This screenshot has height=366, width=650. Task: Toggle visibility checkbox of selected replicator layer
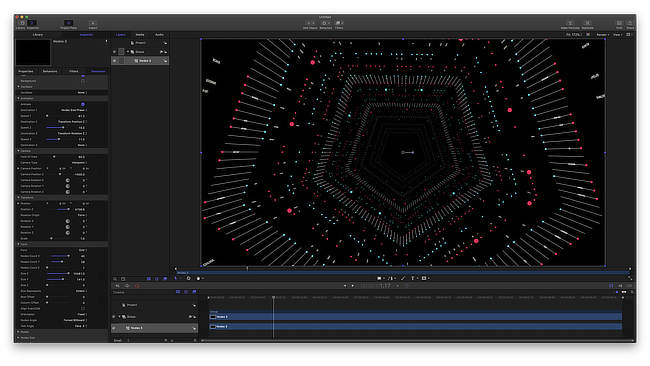click(x=114, y=61)
